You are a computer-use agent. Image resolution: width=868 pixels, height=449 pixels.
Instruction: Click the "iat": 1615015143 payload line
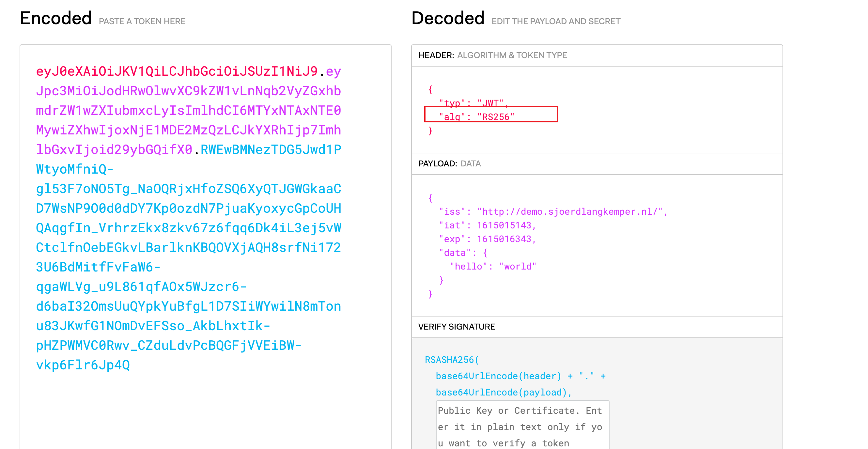click(x=487, y=225)
